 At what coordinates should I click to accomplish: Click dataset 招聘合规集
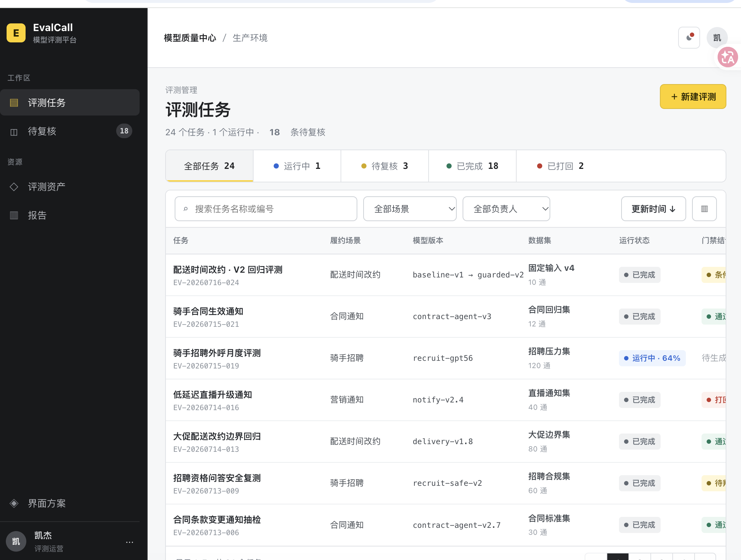[x=549, y=477]
